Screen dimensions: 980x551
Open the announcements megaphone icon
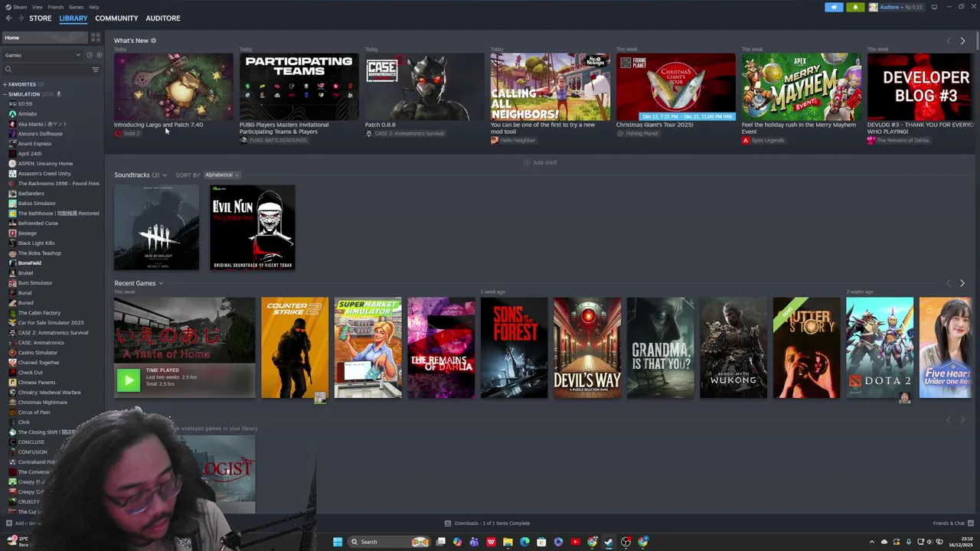[834, 7]
